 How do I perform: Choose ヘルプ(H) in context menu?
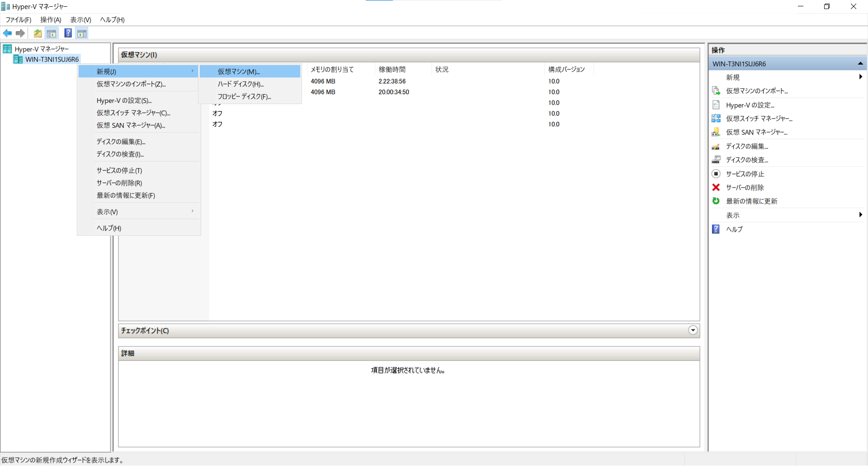(x=139, y=228)
